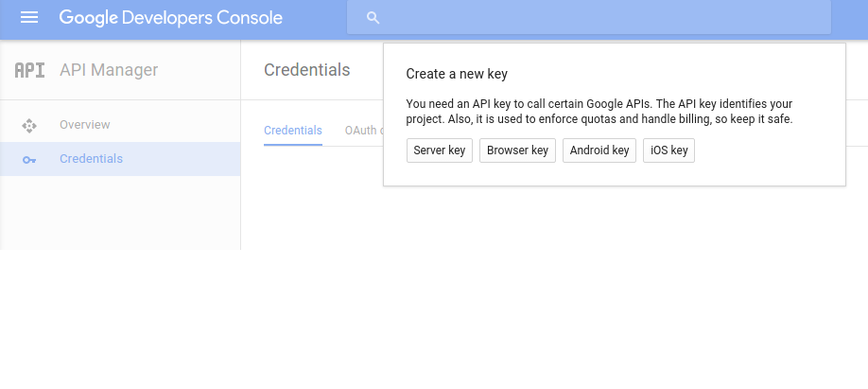The height and width of the screenshot is (389, 868).
Task: Click the Google Developers Console logo
Action: pyautogui.click(x=170, y=18)
